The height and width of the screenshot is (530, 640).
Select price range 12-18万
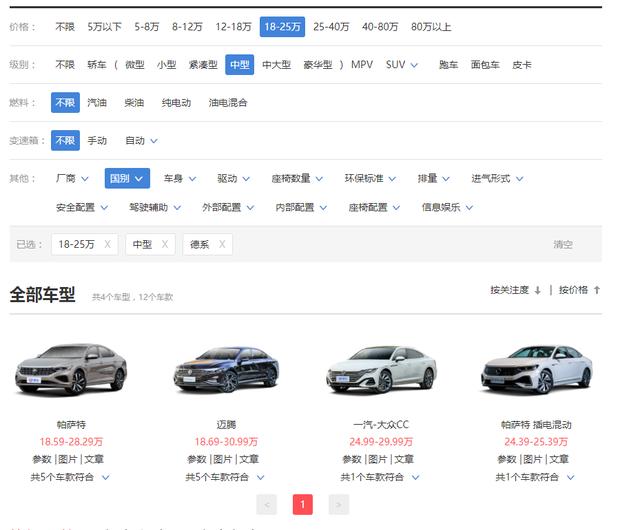point(233,27)
